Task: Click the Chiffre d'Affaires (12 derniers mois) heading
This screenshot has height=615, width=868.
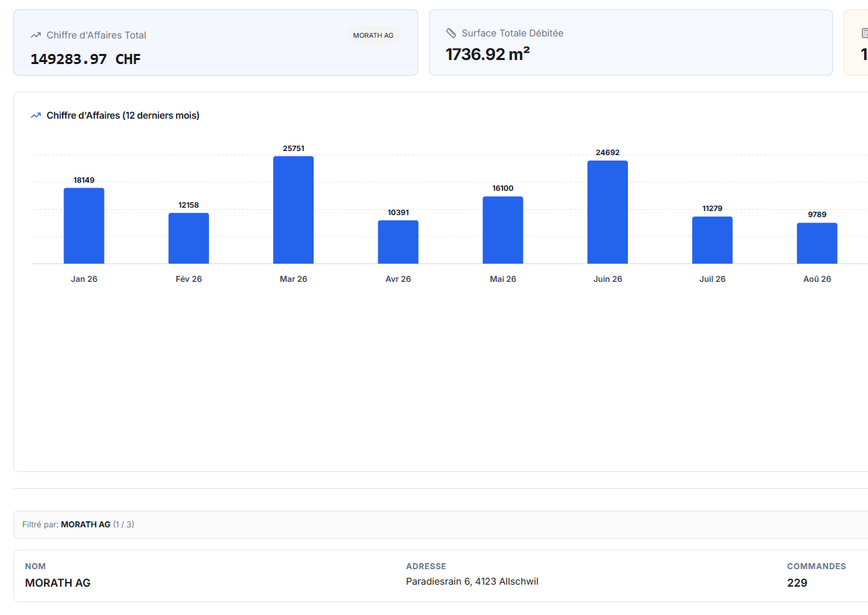Action: (123, 115)
